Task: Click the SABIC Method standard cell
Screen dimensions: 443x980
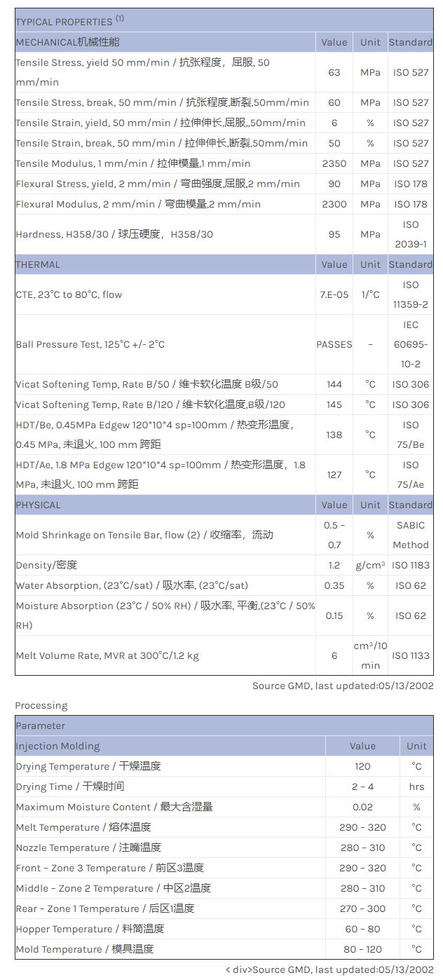Action: pos(411,535)
